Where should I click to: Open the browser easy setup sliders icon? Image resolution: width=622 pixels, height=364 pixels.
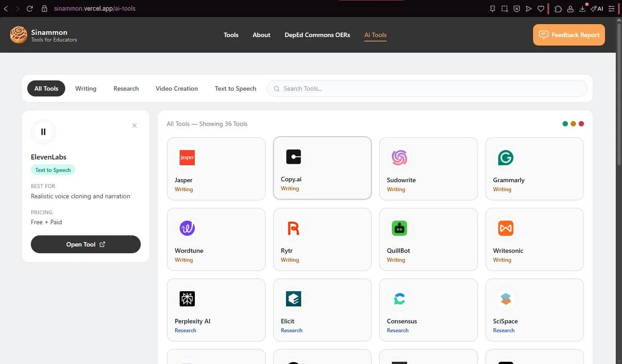(612, 8)
